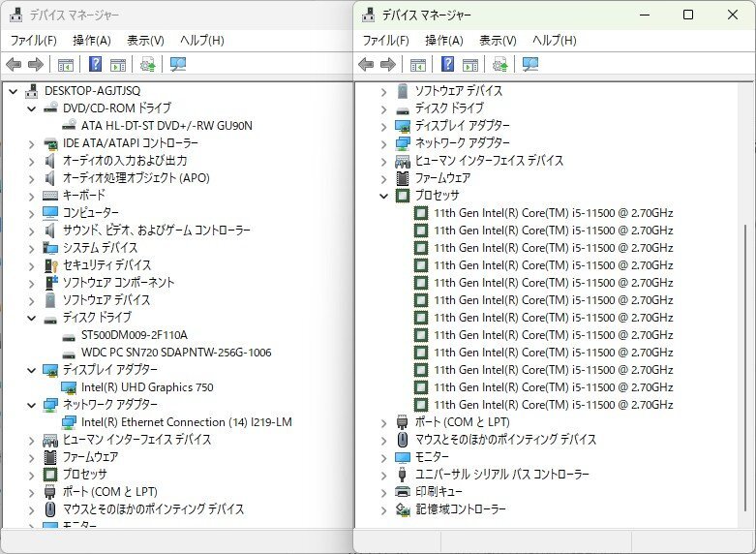Collapse the DESKTOP-AGJTJSQ root node
The image size is (756, 554).
pos(13,91)
